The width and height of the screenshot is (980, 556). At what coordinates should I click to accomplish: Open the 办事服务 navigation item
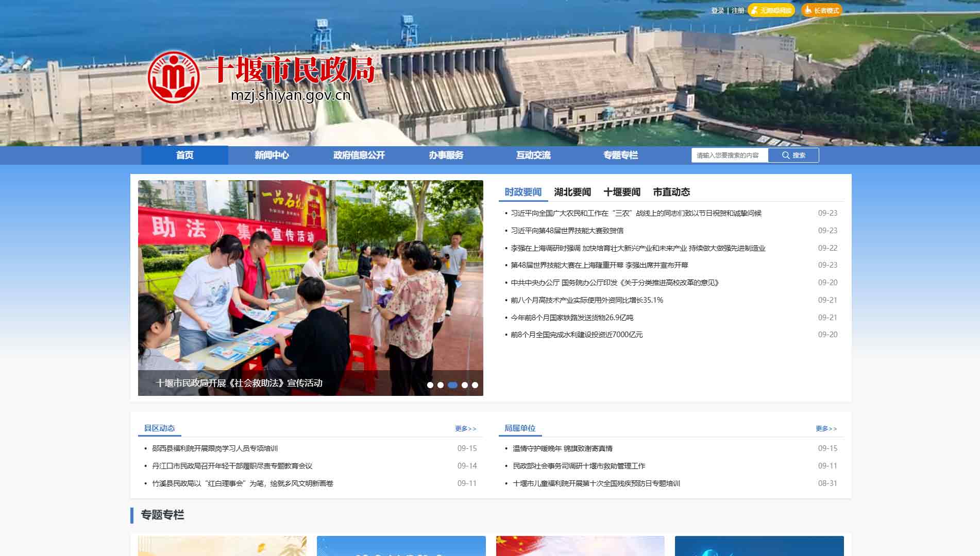tap(446, 155)
